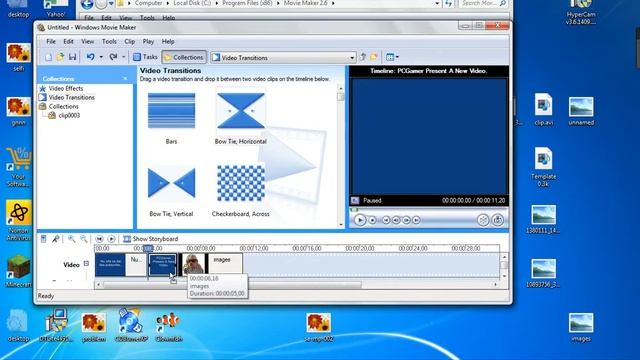Viewport: 640px width, 360px height.
Task: Rewind the timeline to start
Action: point(99,239)
